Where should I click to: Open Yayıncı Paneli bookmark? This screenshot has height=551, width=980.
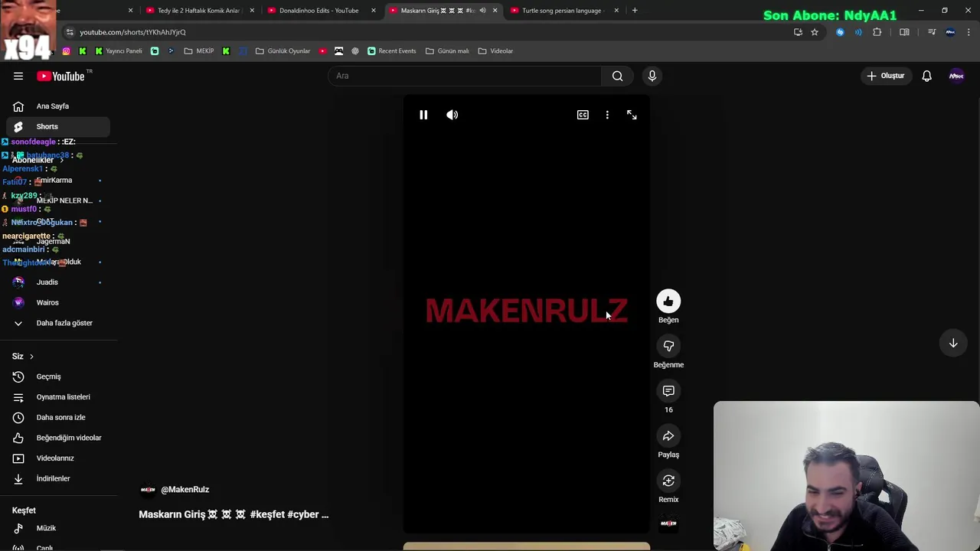coord(118,51)
